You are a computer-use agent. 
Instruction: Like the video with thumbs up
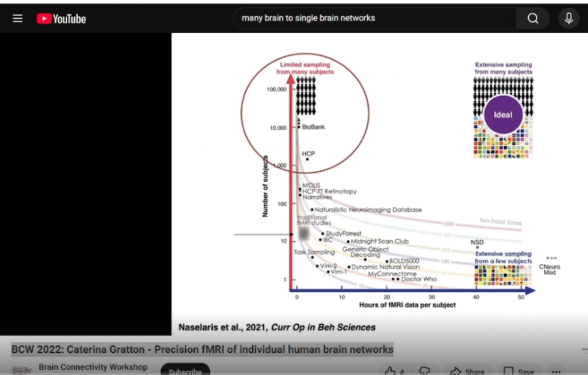395,370
